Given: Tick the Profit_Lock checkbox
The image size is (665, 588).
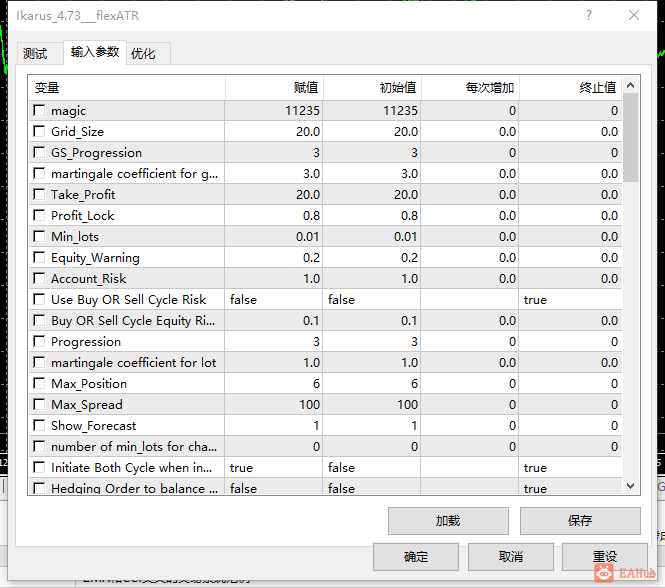Looking at the screenshot, I should click(39, 215).
